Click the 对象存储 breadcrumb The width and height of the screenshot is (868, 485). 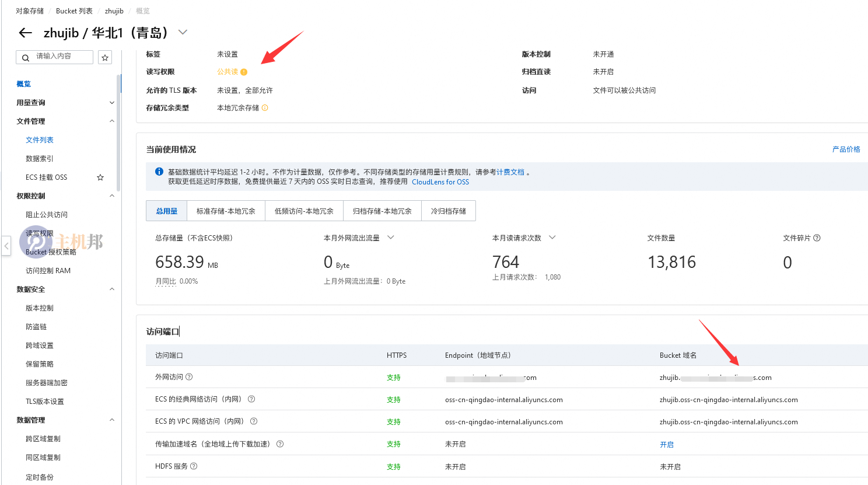pos(30,11)
